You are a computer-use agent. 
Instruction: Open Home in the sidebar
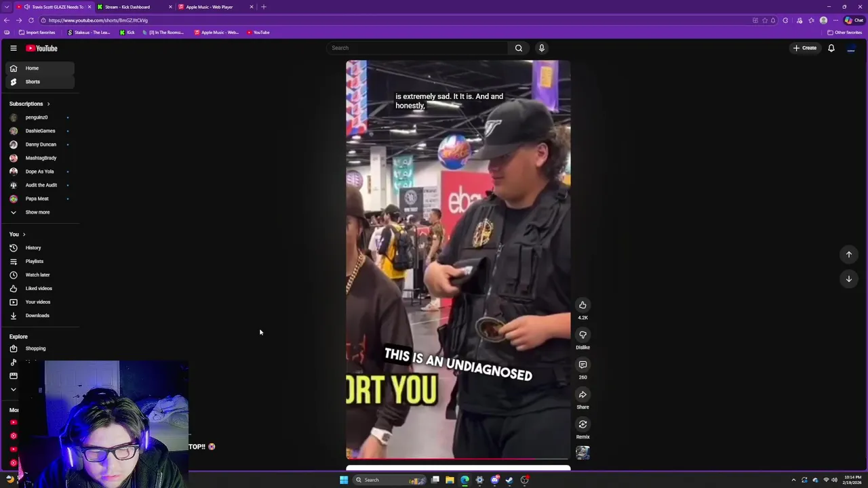tap(40, 68)
